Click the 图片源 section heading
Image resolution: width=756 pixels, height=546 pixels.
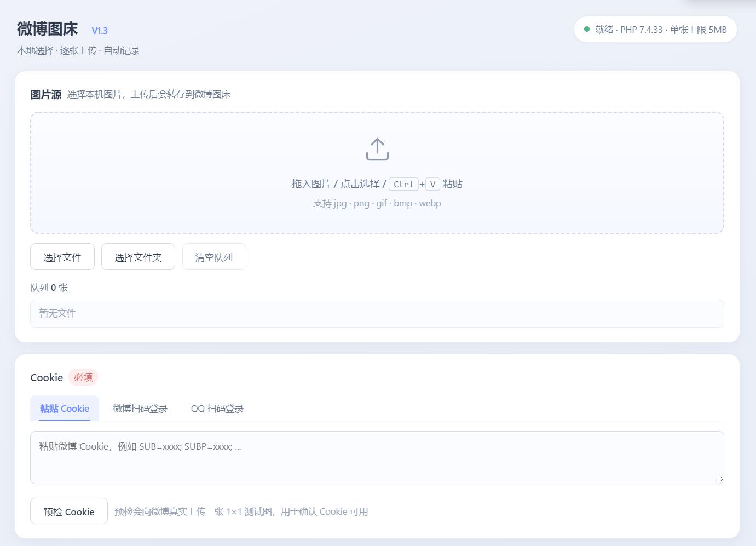(46, 94)
